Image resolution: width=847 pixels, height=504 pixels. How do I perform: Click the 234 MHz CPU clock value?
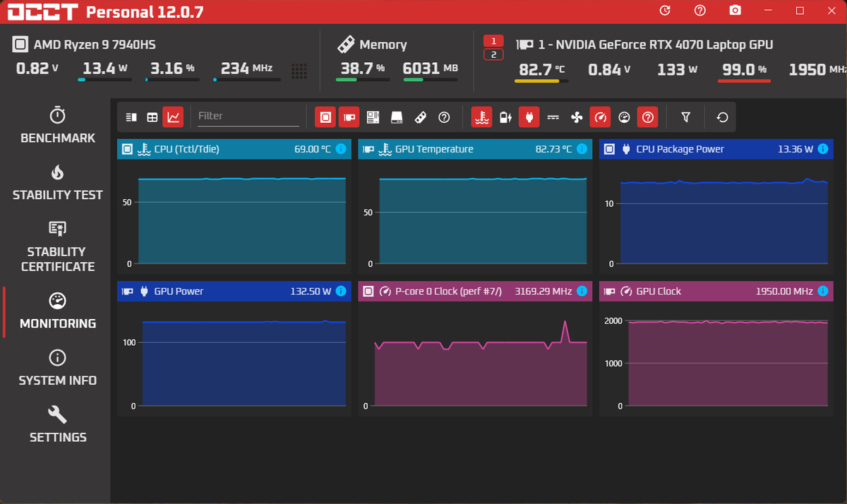246,68
